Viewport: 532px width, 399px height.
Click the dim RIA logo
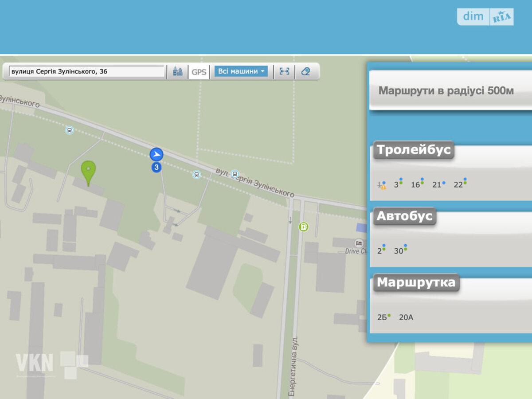coord(485,17)
